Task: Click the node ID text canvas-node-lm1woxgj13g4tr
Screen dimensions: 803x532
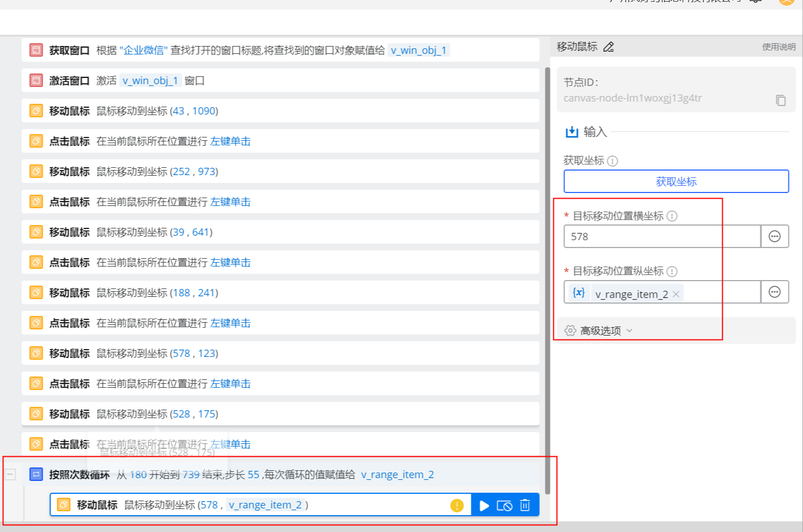Action: [632, 98]
